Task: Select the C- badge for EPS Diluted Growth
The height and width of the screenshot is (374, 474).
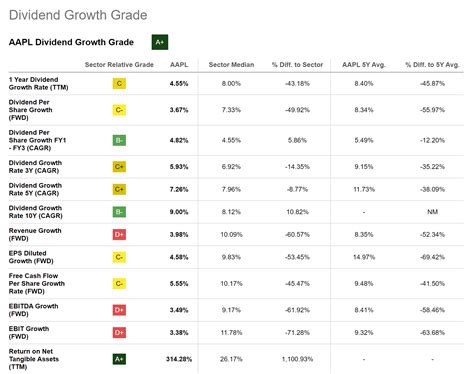Action: (119, 257)
